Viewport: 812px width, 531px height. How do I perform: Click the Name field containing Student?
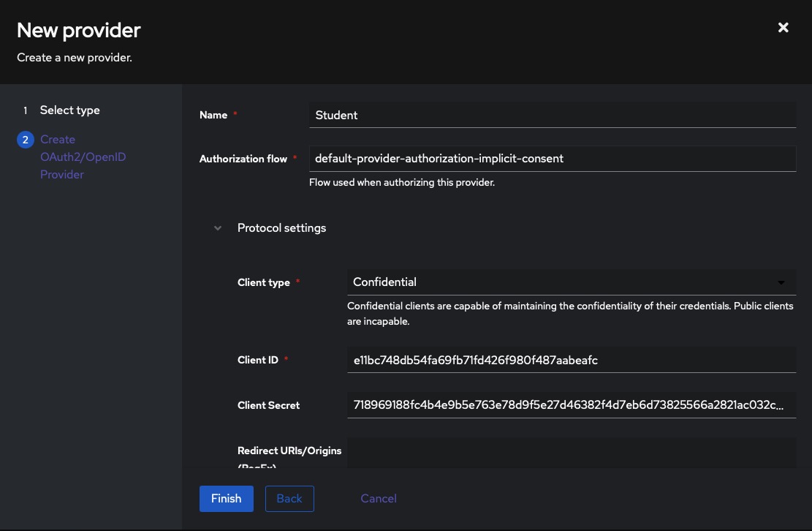(x=553, y=115)
